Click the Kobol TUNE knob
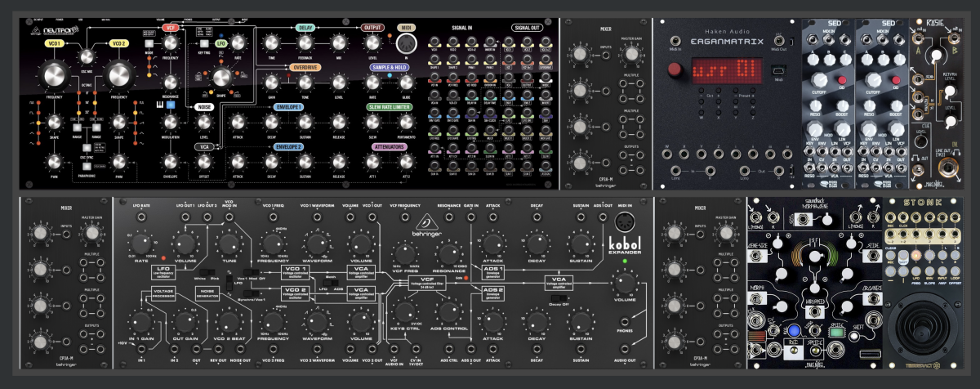 pos(229,245)
